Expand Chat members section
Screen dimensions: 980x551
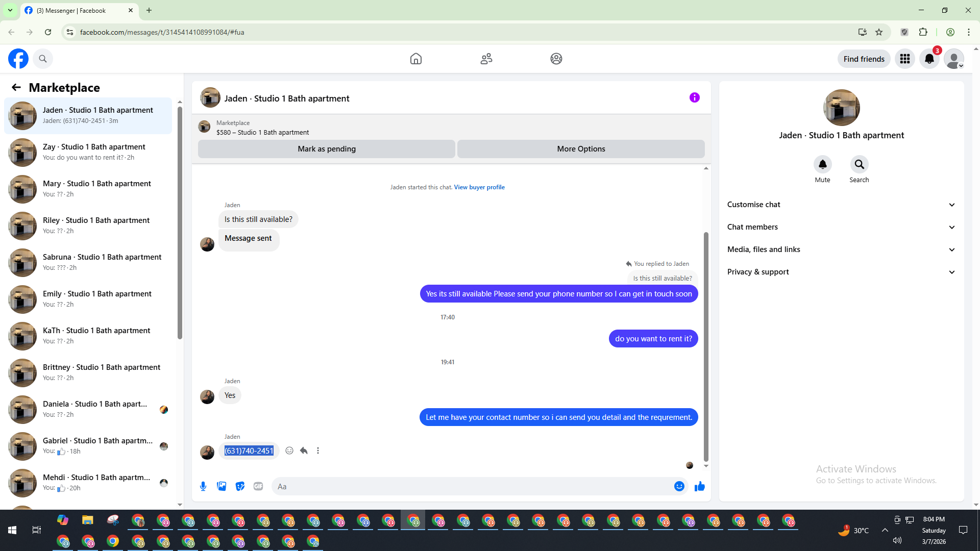tap(841, 227)
